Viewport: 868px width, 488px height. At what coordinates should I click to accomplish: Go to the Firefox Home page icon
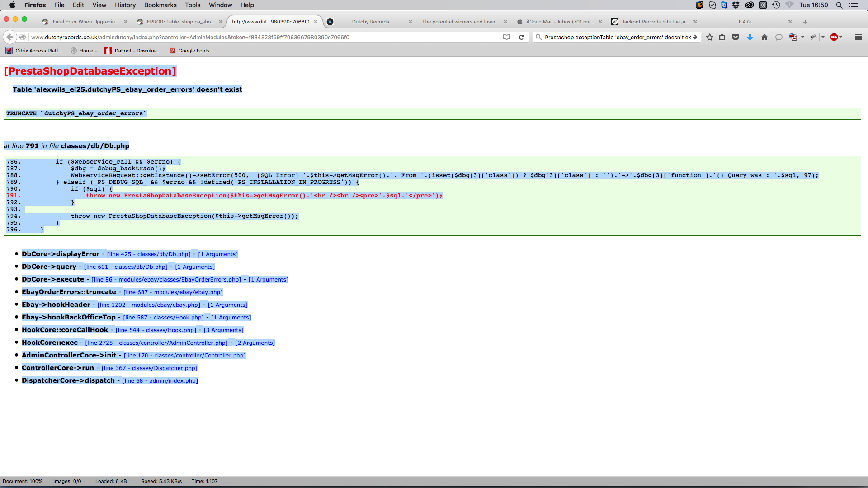[x=764, y=37]
